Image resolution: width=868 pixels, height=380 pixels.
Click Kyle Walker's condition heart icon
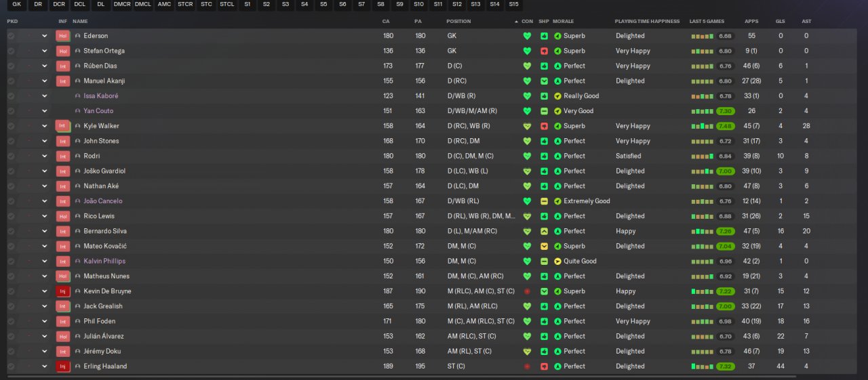pos(527,126)
